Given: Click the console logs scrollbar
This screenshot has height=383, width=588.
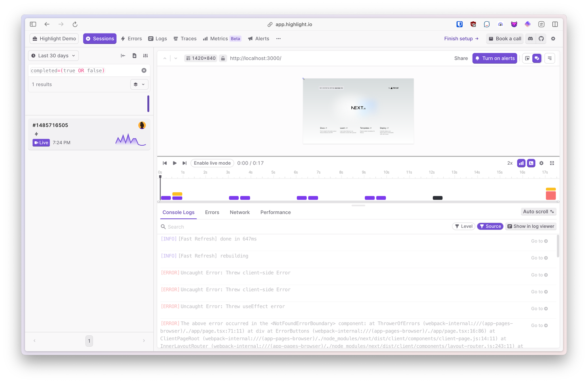Looking at the screenshot, I should pyautogui.click(x=558, y=246).
